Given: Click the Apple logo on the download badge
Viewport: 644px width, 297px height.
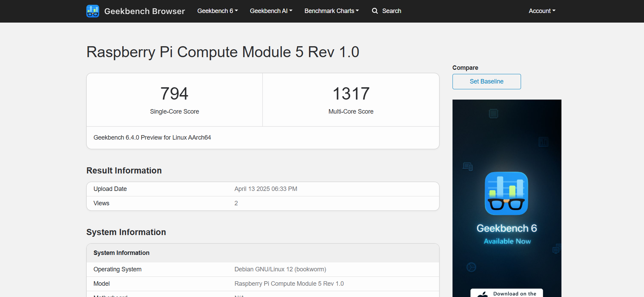Looking at the screenshot, I should 483,294.
